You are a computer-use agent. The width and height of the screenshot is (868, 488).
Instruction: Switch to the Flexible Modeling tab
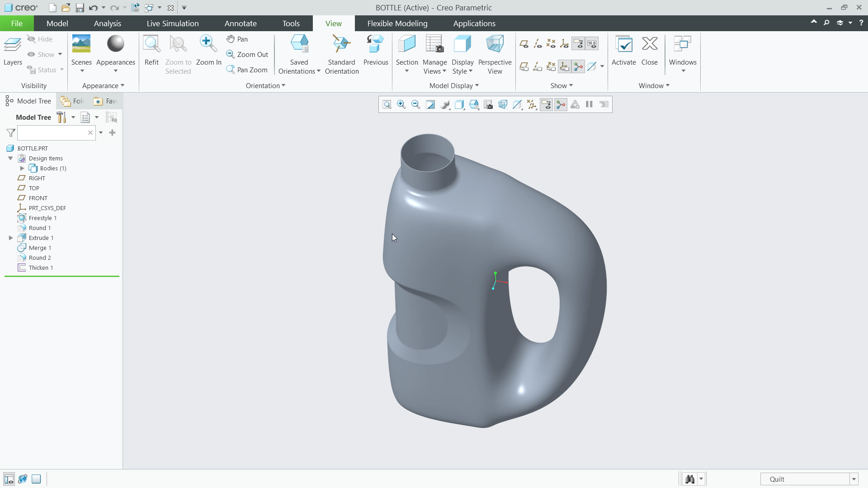[397, 23]
